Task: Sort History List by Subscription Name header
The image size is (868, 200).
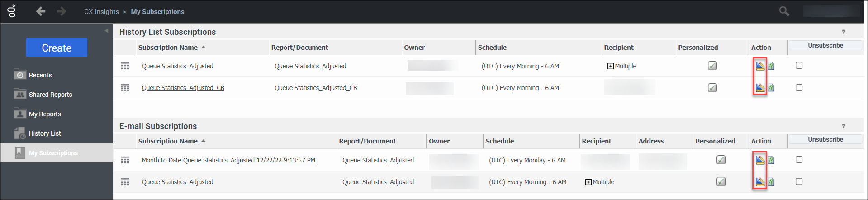Action: (168, 48)
